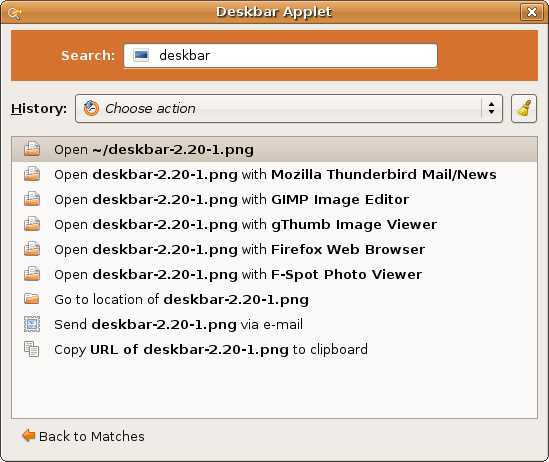Click the broom clear history icon
The height and width of the screenshot is (462, 549).
(x=524, y=108)
